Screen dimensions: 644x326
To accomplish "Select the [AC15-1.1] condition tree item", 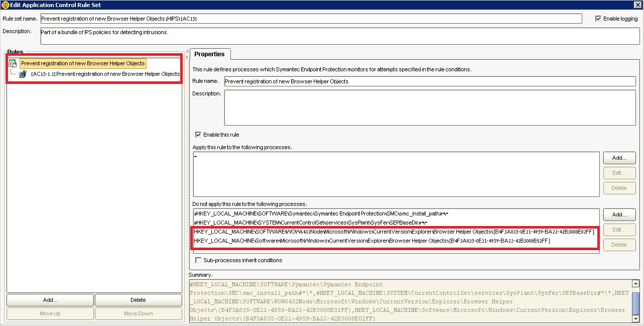I will [105, 74].
